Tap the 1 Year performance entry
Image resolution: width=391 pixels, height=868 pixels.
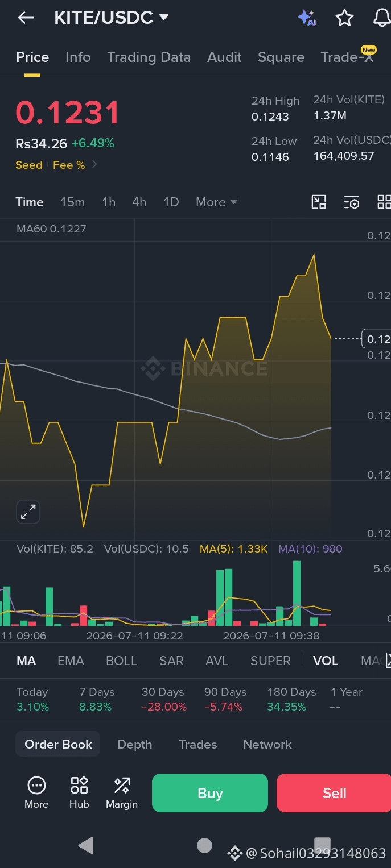tap(347, 699)
